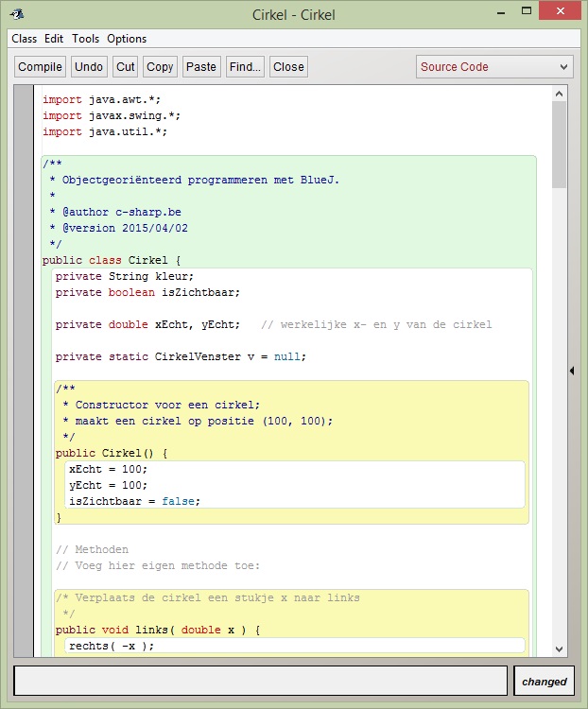Minimize the Cirkel editor window
This screenshot has height=709, width=588.
coord(501,12)
